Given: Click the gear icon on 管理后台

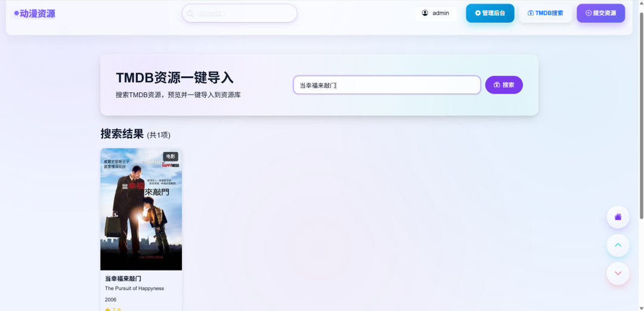Looking at the screenshot, I should [x=478, y=13].
